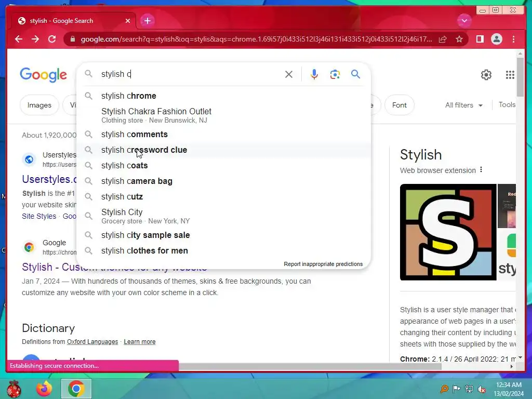Click the Chrome taskbar button
Image resolution: width=532 pixels, height=399 pixels.
[76, 389]
